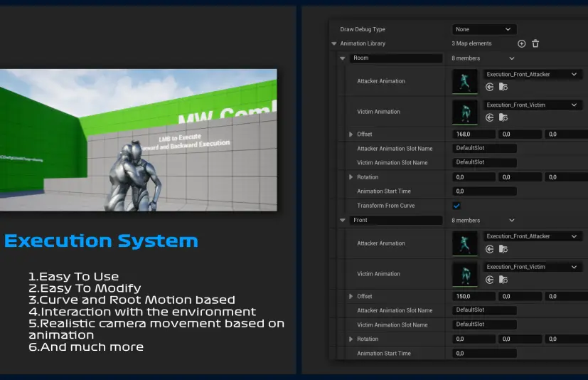Click the Front map key name field
The width and height of the screenshot is (588, 380).
click(396, 221)
